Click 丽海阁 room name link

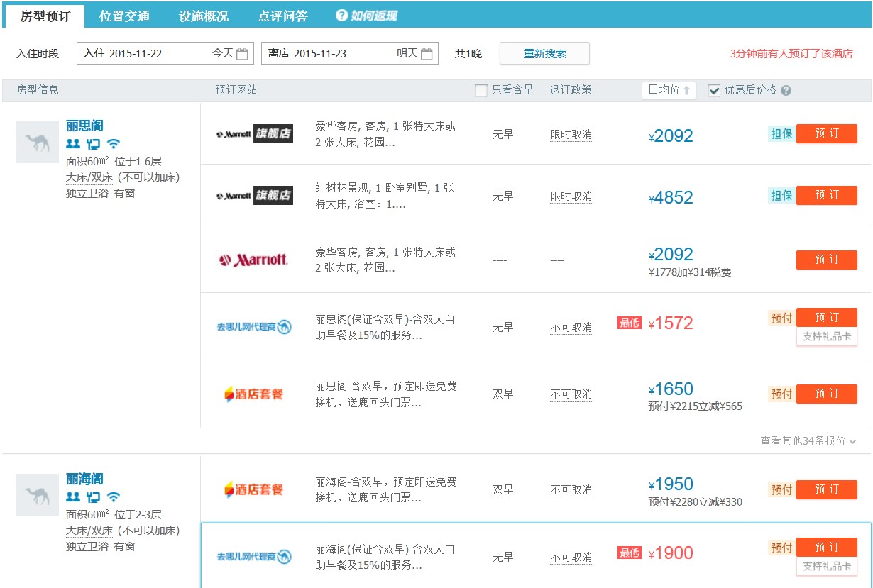tap(84, 479)
